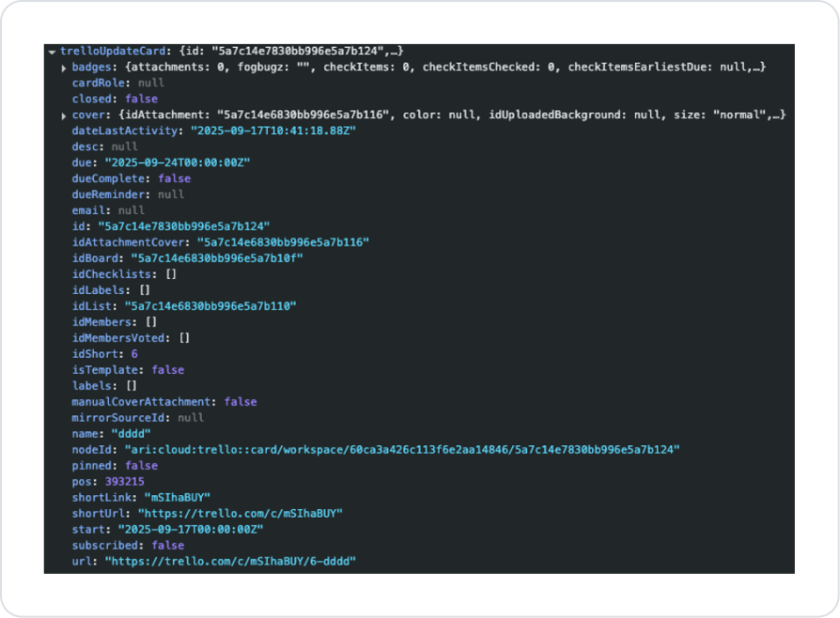Select the idShort: 6 row
The width and height of the screenshot is (840, 618).
click(105, 354)
